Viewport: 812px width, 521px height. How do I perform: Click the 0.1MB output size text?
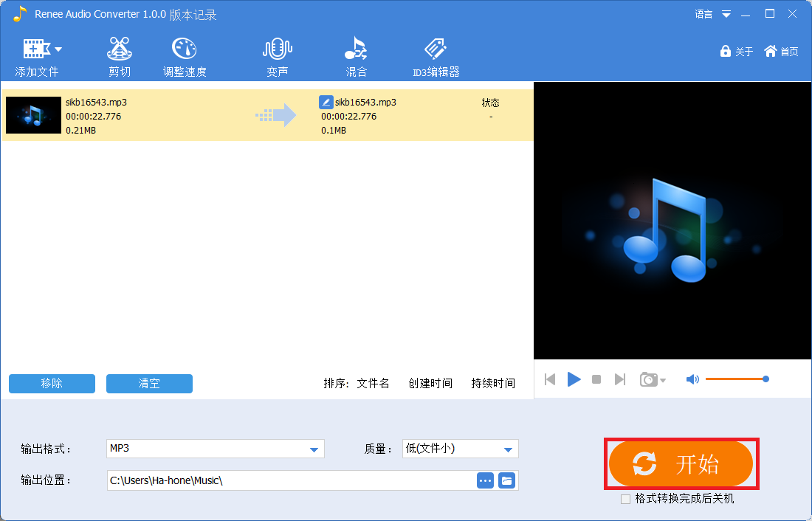(334, 131)
